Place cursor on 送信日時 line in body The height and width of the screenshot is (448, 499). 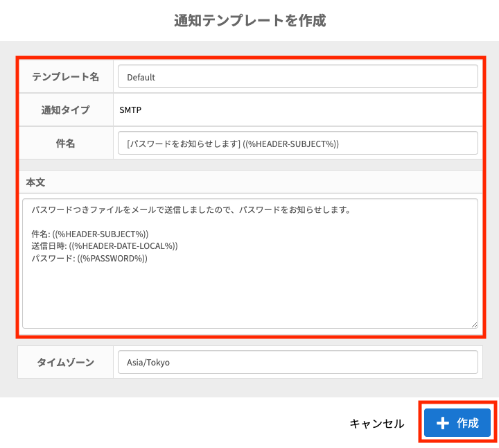point(104,245)
